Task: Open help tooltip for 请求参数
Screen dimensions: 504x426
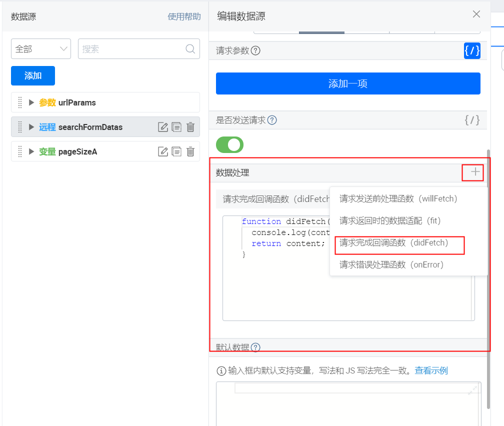Action: (255, 51)
